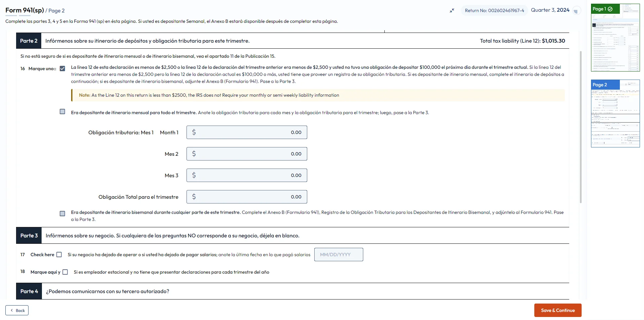Open the Page 1 thumbnail
644x320 pixels.
pyautogui.click(x=615, y=38)
